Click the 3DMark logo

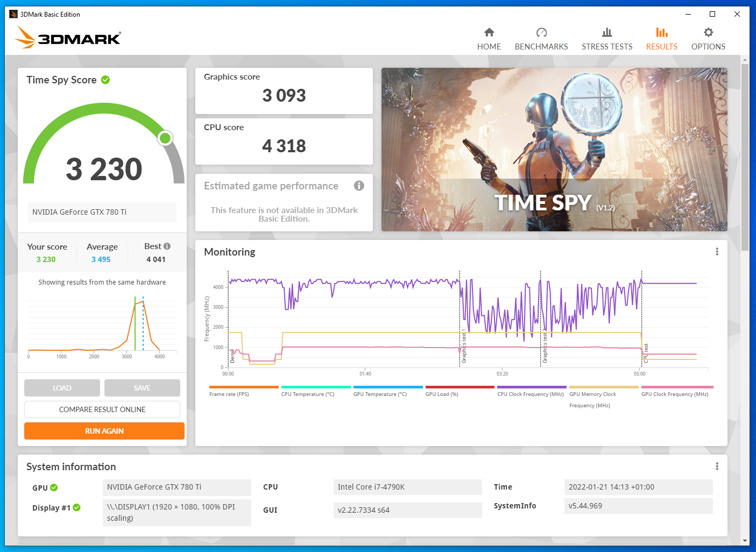tap(68, 38)
